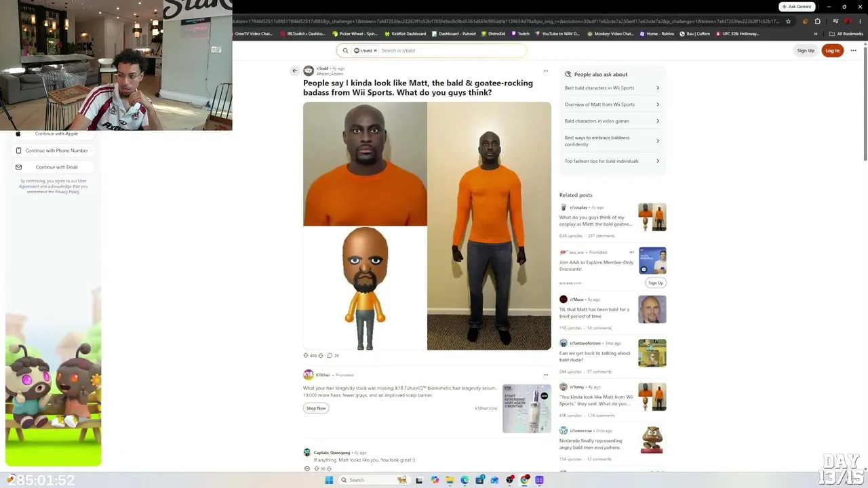
Task: Open the post's 39 comments
Action: (x=333, y=355)
